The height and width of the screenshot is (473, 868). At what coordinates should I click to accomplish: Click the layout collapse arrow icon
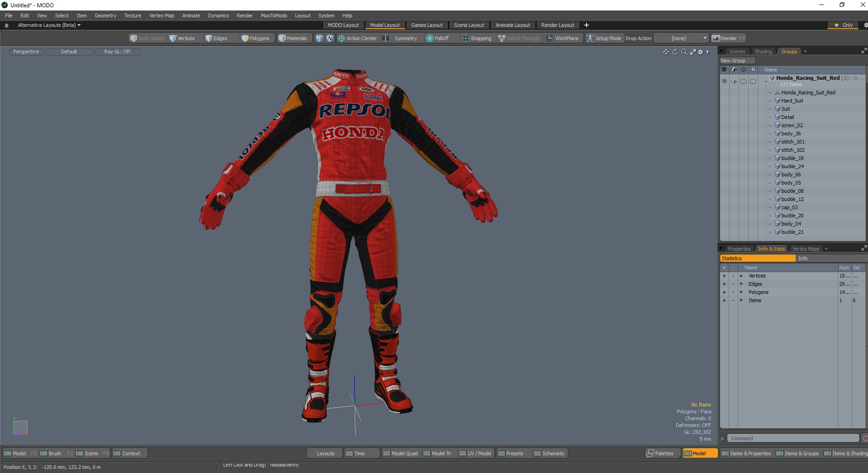(x=6, y=25)
